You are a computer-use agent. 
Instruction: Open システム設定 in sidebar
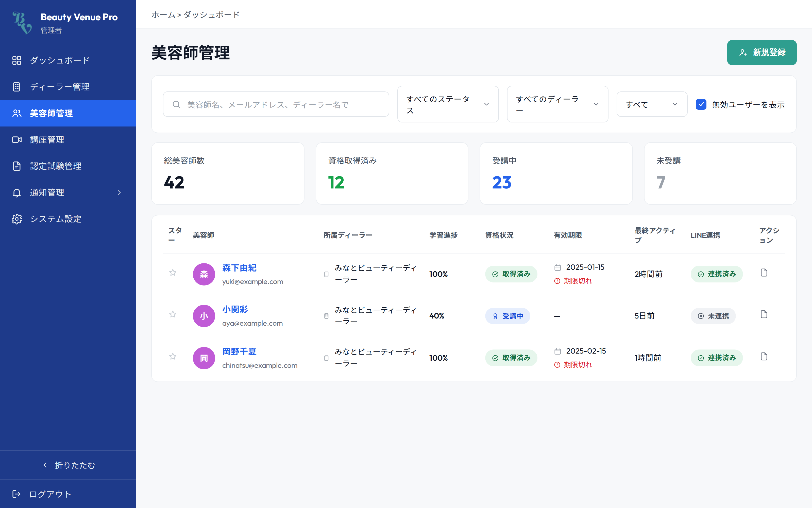tap(68, 219)
